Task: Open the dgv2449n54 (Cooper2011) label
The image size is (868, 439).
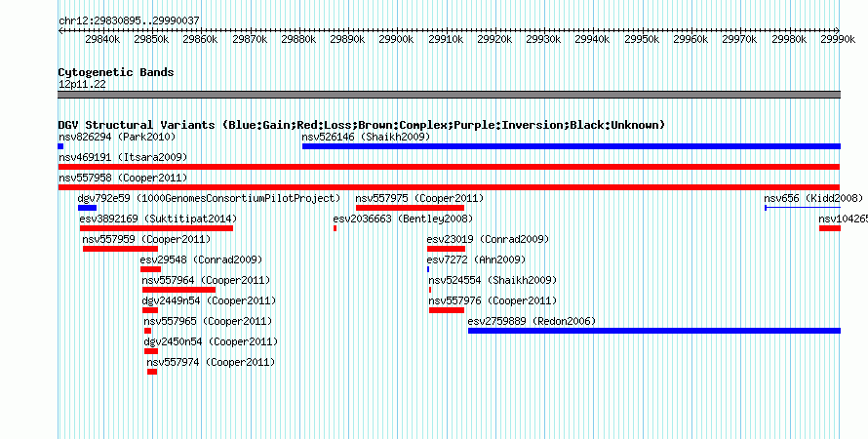Action: tap(209, 300)
